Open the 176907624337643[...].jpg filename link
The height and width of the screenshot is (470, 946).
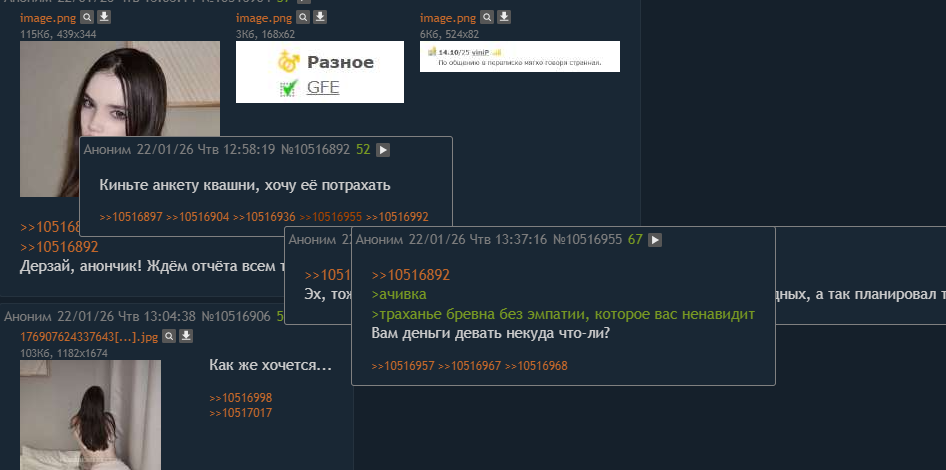(x=88, y=336)
